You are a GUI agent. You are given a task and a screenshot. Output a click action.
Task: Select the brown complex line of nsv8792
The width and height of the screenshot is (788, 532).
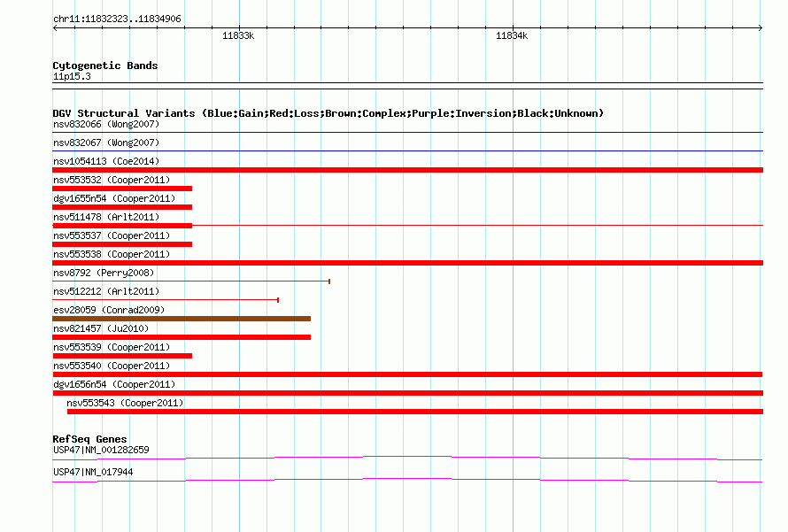coord(191,281)
